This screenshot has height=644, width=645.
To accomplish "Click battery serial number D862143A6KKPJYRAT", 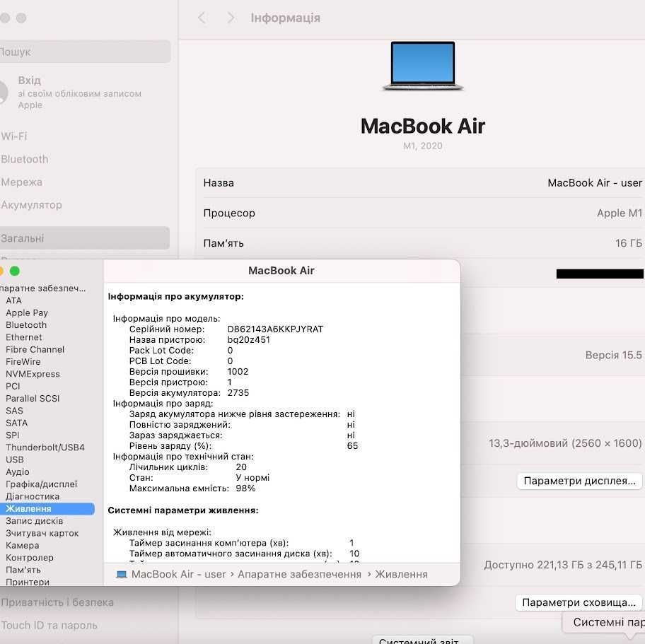I will [x=275, y=329].
